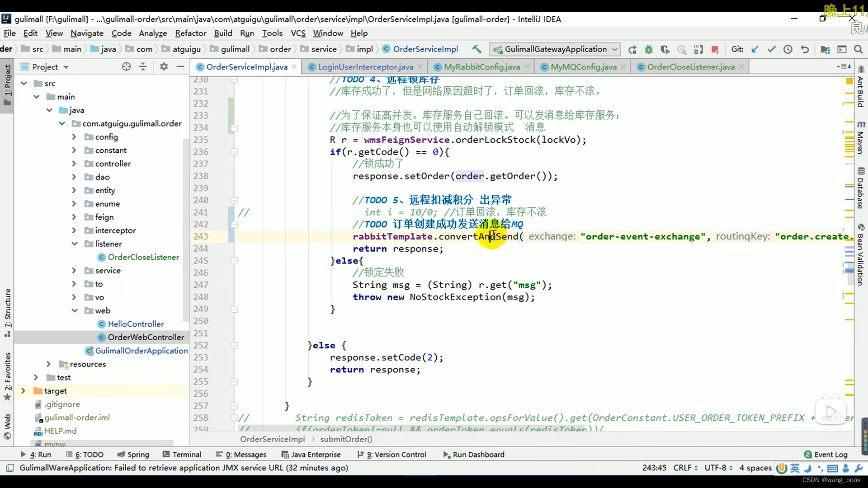Click the CRLF line separator selector

(x=685, y=468)
